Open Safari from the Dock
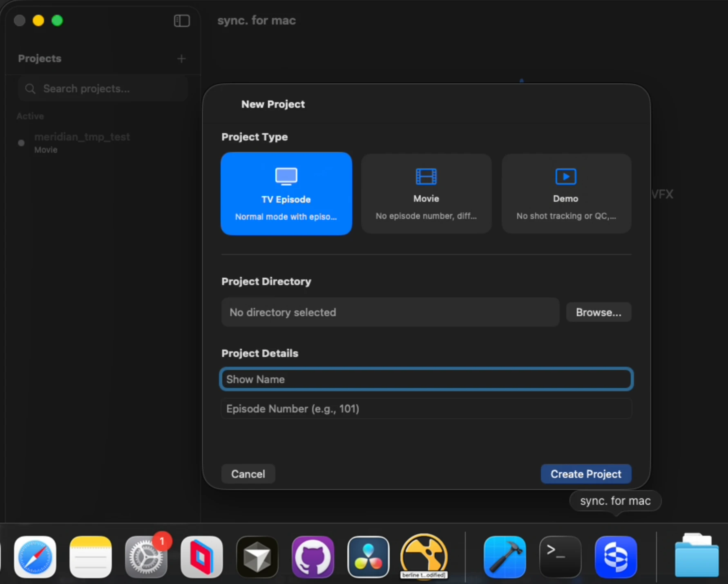The height and width of the screenshot is (584, 728). click(x=35, y=557)
